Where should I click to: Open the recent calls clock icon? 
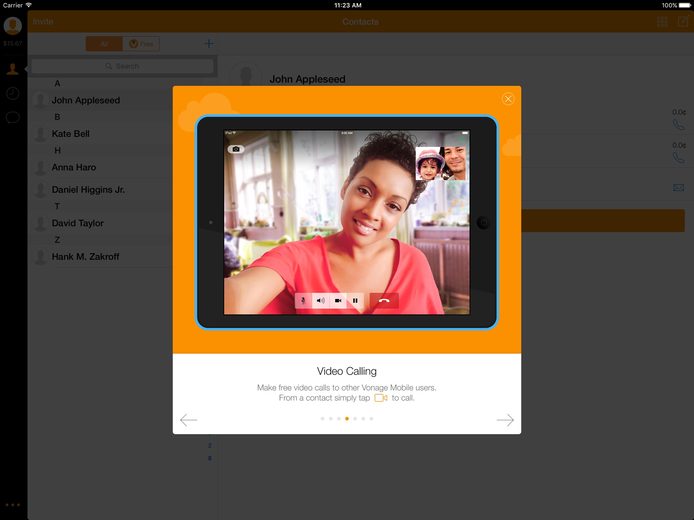[x=12, y=93]
